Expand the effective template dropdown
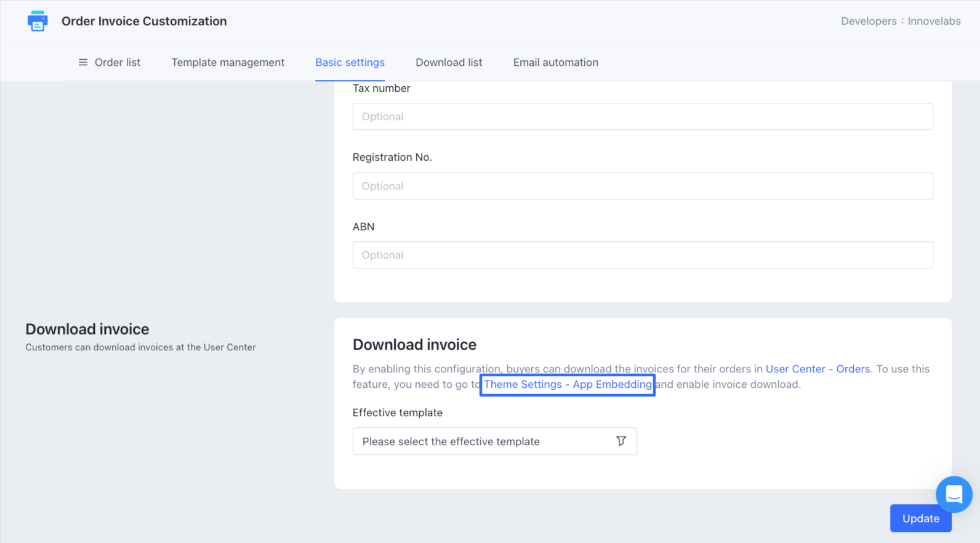The image size is (980, 543). (x=486, y=441)
